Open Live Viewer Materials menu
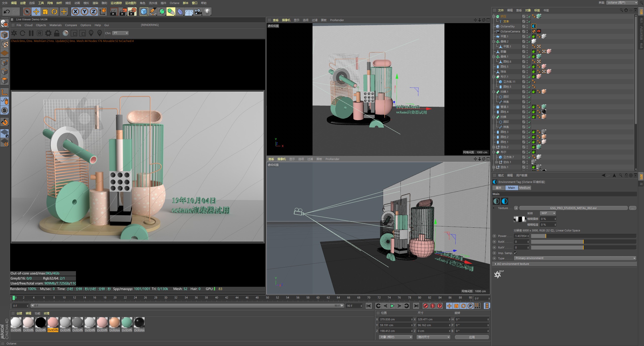Viewport: 644px width, 346px height. coord(55,25)
